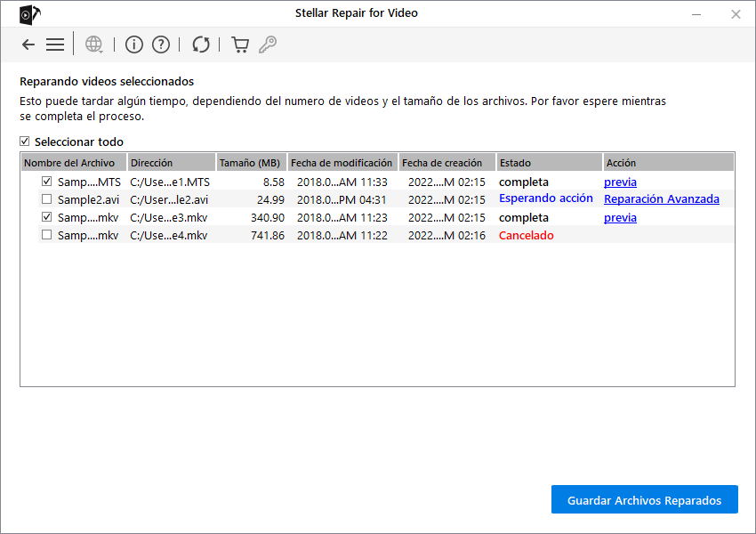The image size is (756, 534).
Task: Click the Esperando acción status text
Action: (x=546, y=198)
